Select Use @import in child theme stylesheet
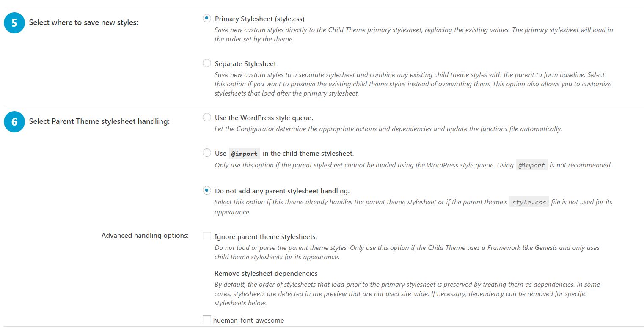This screenshot has height=329, width=644. 207,153
